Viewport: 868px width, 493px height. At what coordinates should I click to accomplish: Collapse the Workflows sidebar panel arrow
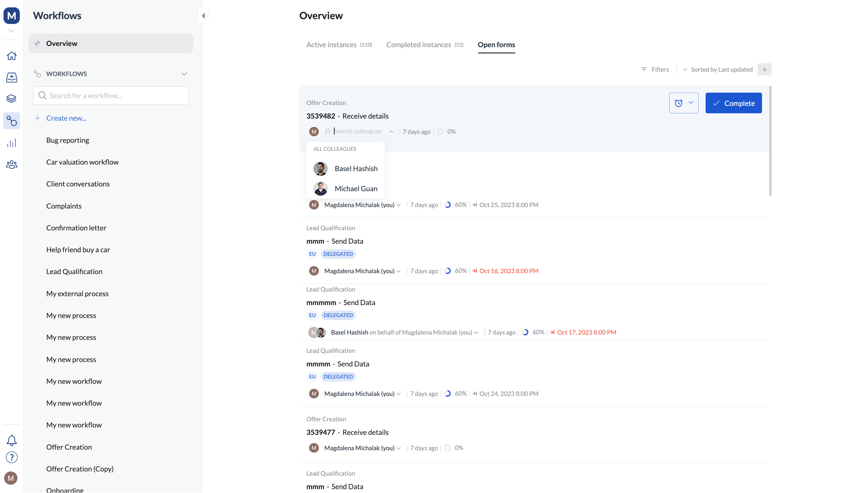[x=203, y=16]
